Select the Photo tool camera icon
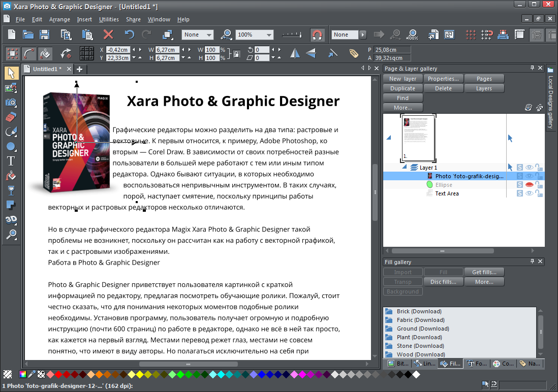558x392 pixels. point(11,103)
